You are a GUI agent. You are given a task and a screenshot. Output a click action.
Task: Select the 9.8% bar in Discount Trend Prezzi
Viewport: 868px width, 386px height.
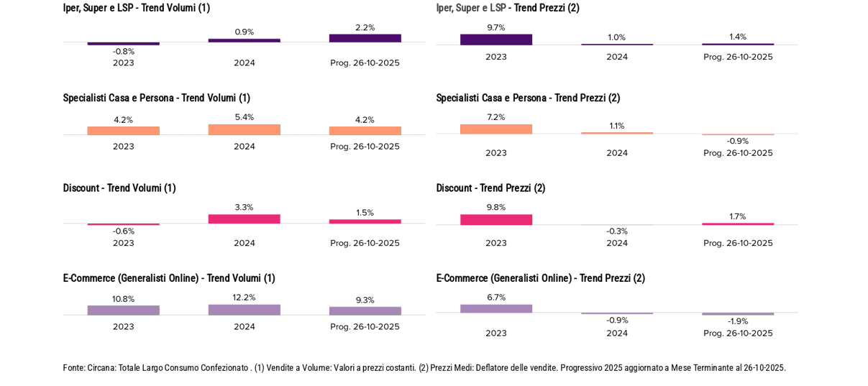point(496,219)
